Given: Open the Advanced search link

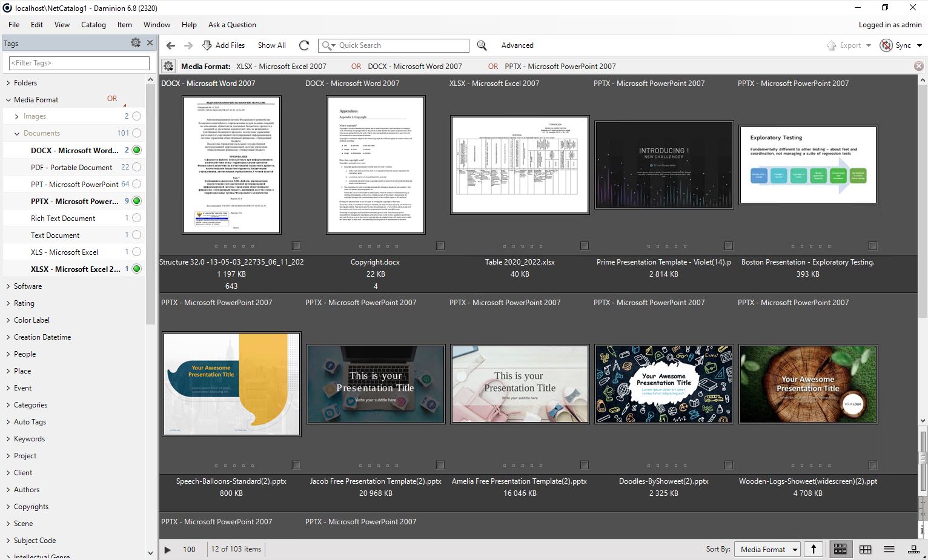Looking at the screenshot, I should pyautogui.click(x=517, y=45).
